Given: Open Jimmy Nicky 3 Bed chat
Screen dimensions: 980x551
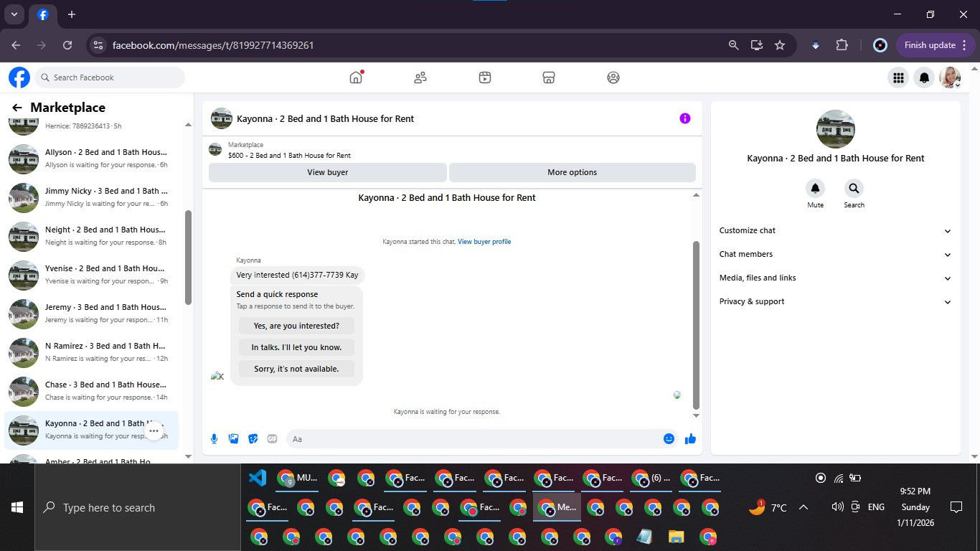Looking at the screenshot, I should (x=92, y=197).
